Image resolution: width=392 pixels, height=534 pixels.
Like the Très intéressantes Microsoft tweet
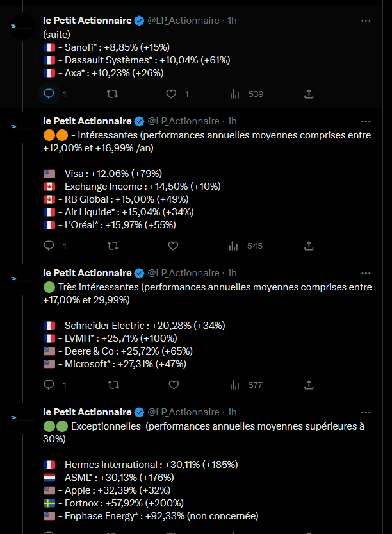(x=174, y=385)
